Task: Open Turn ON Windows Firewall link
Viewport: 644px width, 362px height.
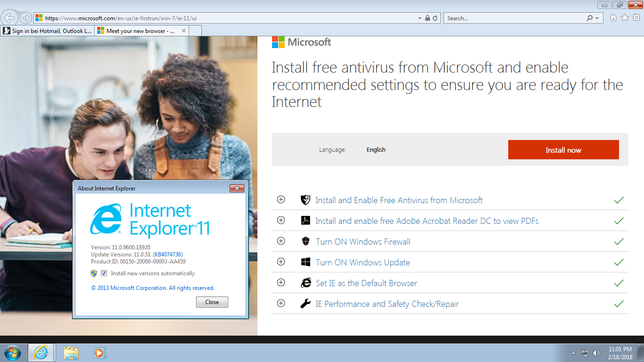Action: pos(363,242)
